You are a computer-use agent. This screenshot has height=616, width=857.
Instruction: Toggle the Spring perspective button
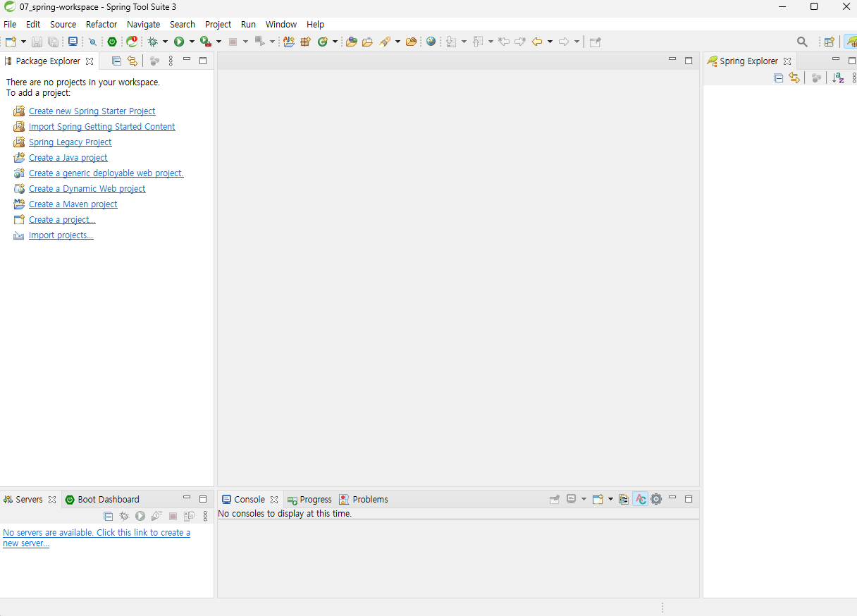[x=851, y=42]
